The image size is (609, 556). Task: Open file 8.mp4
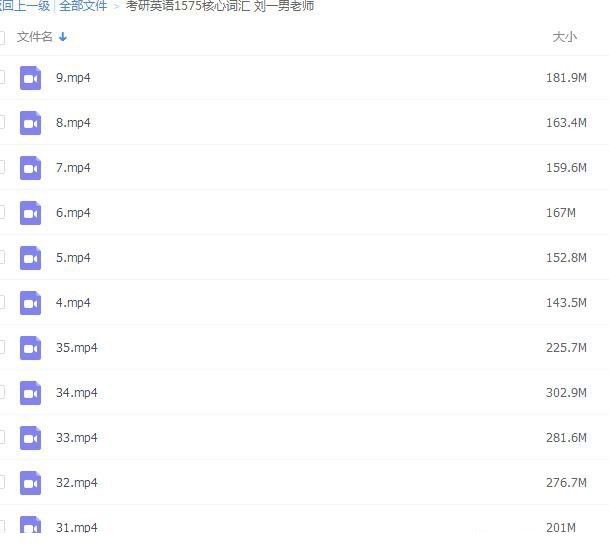[x=73, y=123]
